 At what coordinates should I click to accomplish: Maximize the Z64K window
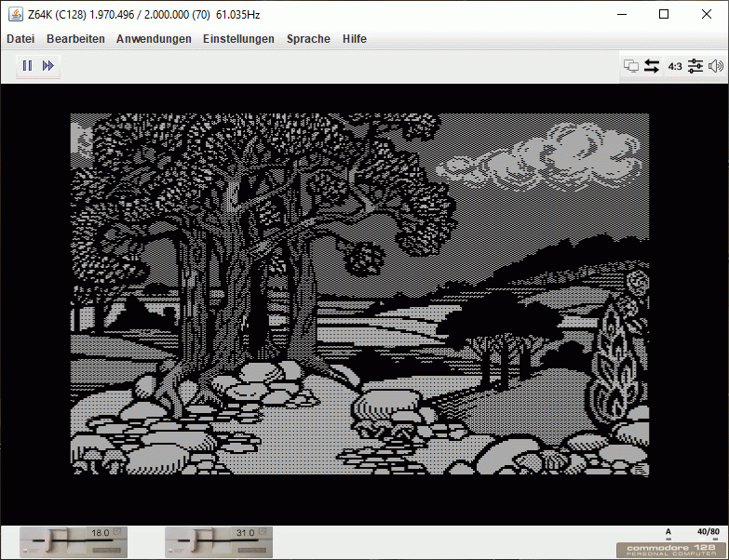(664, 14)
